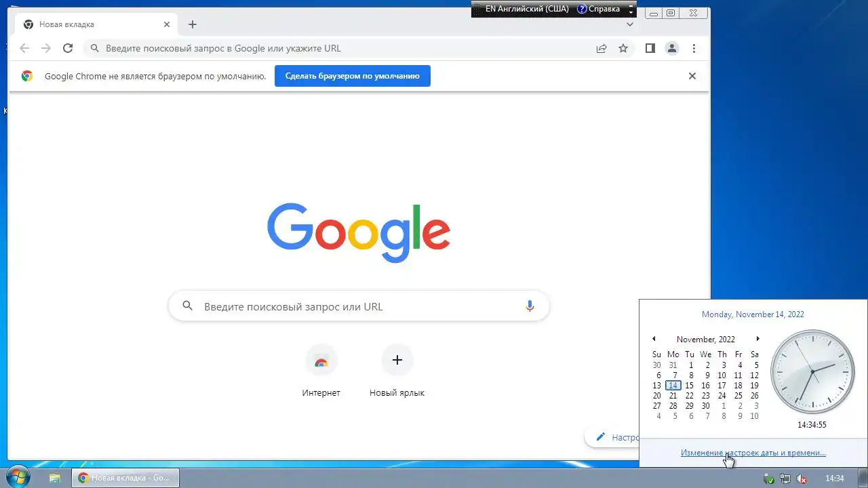The height and width of the screenshot is (488, 868).
Task: Select November 19 in the calendar
Action: pos(754,385)
